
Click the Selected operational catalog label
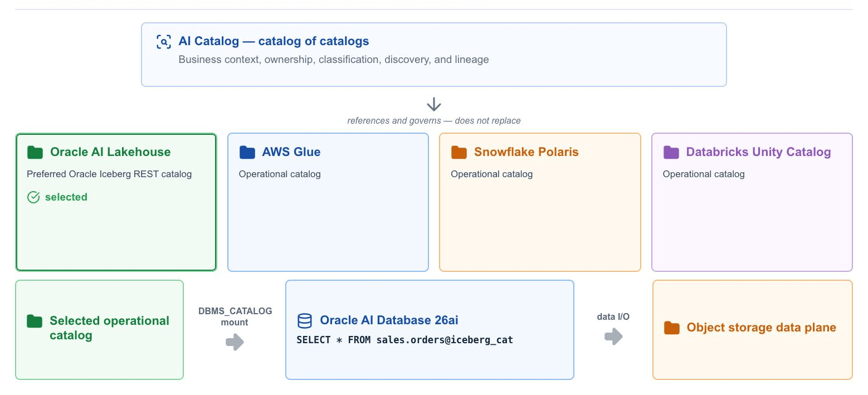pyautogui.click(x=109, y=328)
